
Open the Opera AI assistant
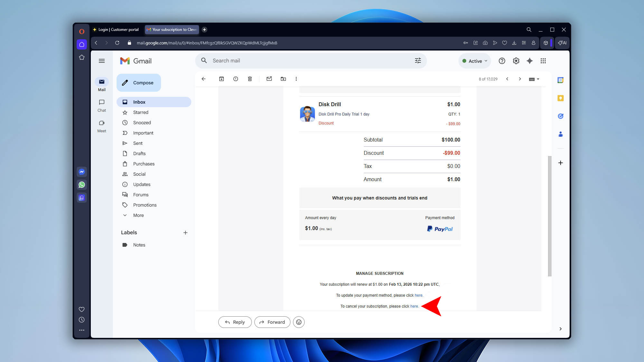point(562,43)
